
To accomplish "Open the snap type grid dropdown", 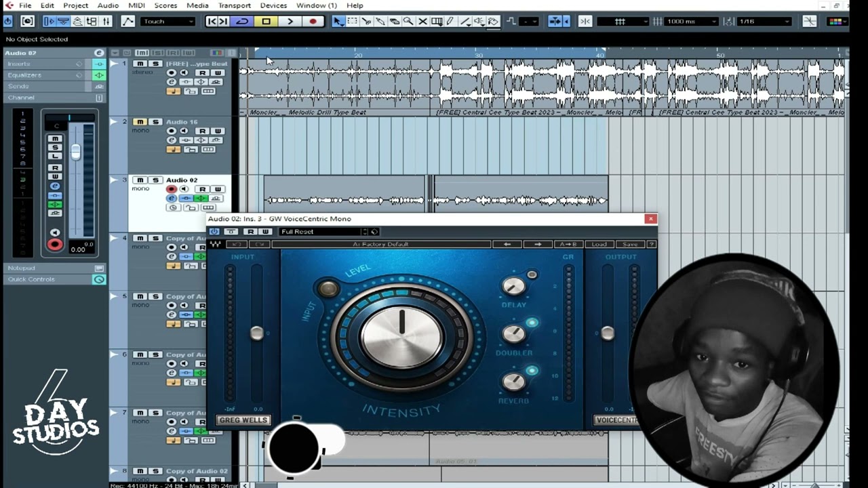I will coord(623,22).
